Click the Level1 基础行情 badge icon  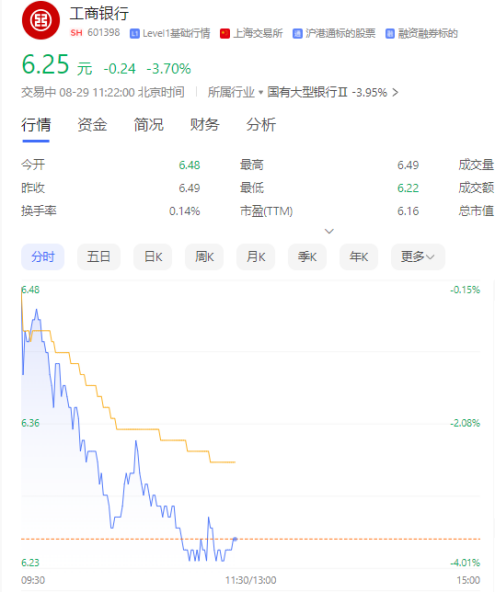pos(135,34)
